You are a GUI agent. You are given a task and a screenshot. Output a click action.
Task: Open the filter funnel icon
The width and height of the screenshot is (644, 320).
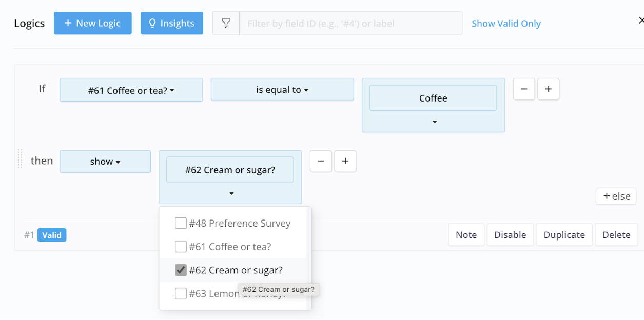(x=226, y=23)
